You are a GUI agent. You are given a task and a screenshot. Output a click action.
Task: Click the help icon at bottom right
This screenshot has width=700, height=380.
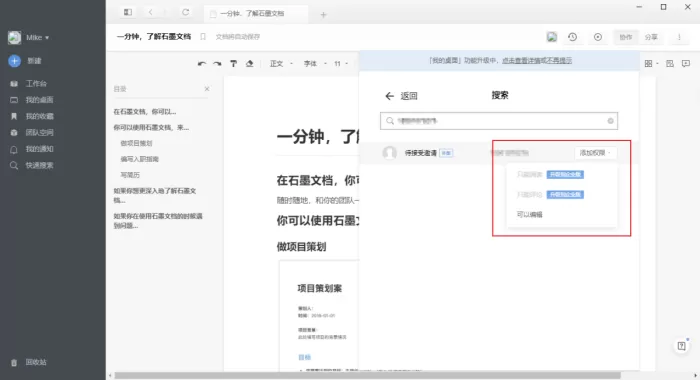(681, 346)
